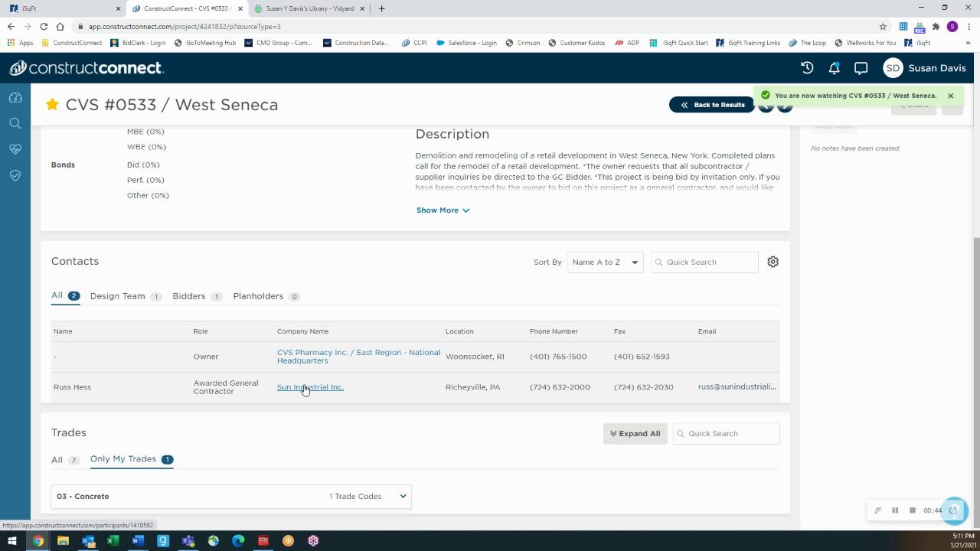Image resolution: width=980 pixels, height=551 pixels.
Task: Click the browser address bar
Action: pyautogui.click(x=475, y=26)
